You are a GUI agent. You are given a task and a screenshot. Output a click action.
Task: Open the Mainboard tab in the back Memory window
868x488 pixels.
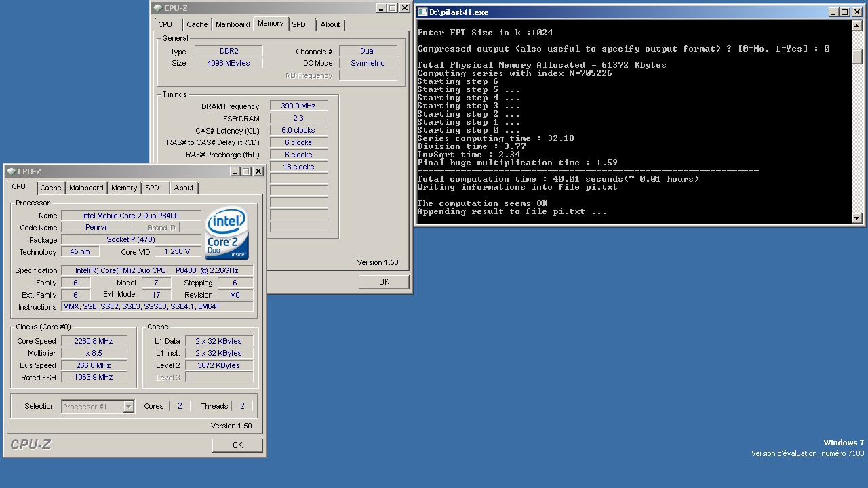233,24
